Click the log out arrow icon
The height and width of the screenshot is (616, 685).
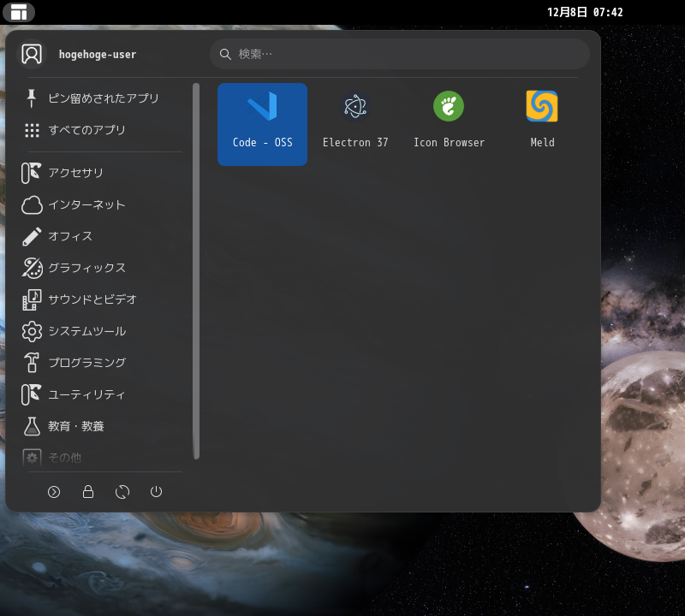(54, 492)
